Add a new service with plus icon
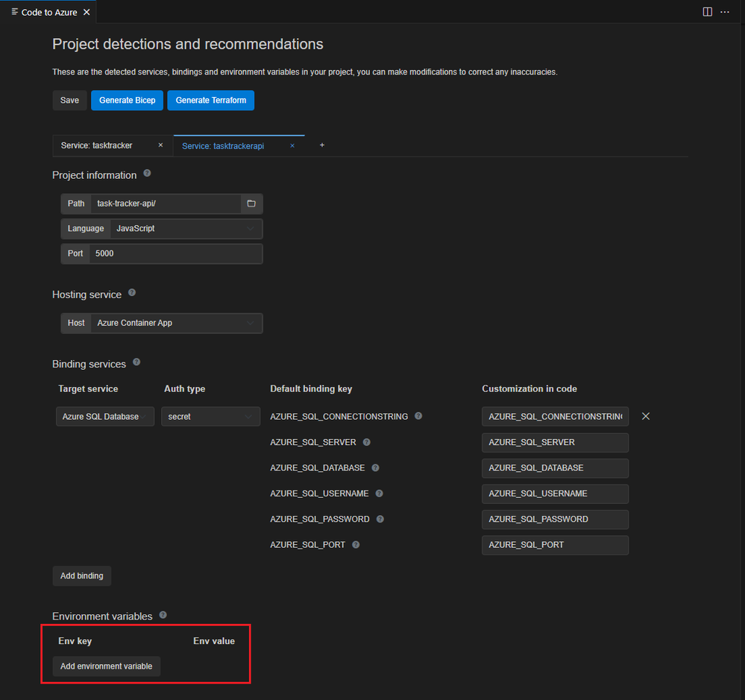745x700 pixels. pyautogui.click(x=321, y=145)
